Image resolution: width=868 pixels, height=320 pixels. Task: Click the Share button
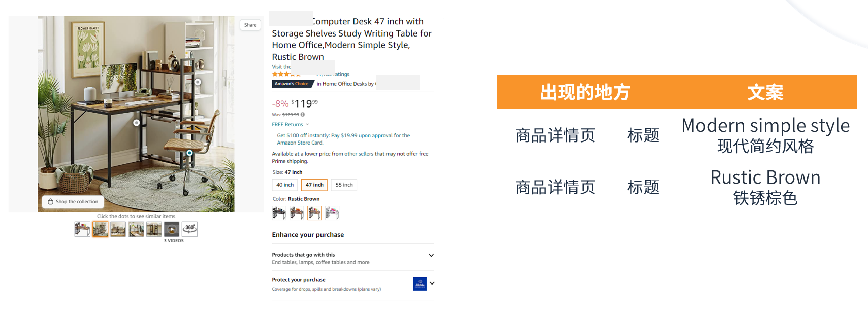250,25
